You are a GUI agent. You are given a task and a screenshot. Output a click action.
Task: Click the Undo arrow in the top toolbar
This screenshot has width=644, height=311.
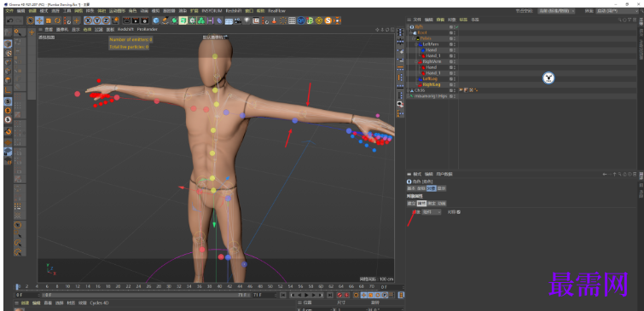click(x=9, y=20)
